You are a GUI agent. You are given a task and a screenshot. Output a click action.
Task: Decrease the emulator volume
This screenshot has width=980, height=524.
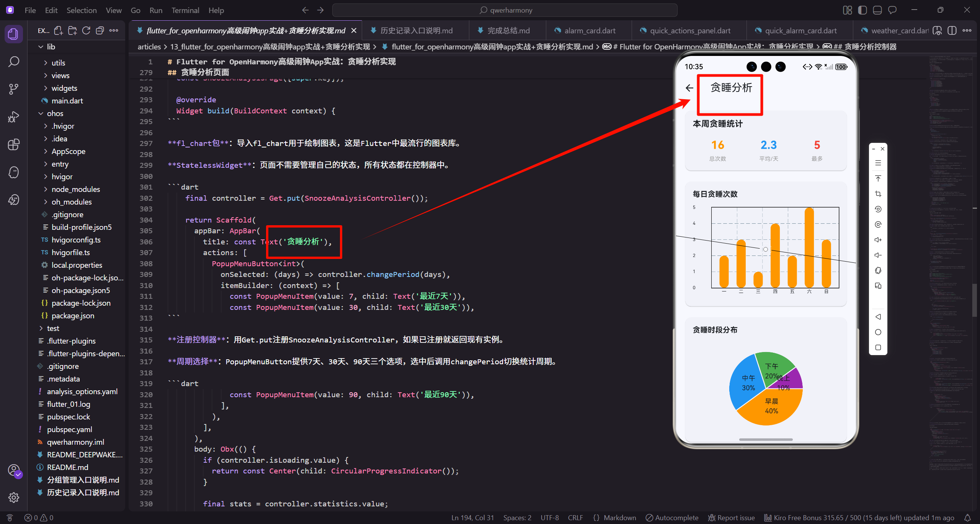878,255
